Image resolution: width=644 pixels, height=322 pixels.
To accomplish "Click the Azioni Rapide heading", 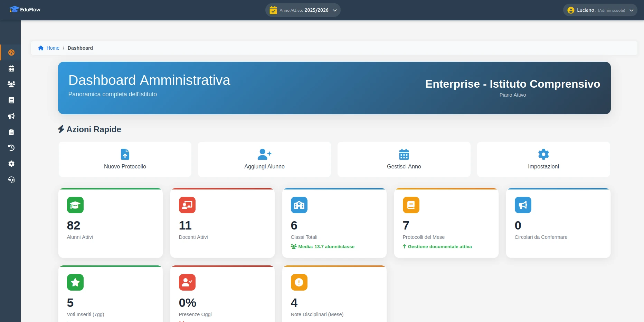I will (x=90, y=129).
